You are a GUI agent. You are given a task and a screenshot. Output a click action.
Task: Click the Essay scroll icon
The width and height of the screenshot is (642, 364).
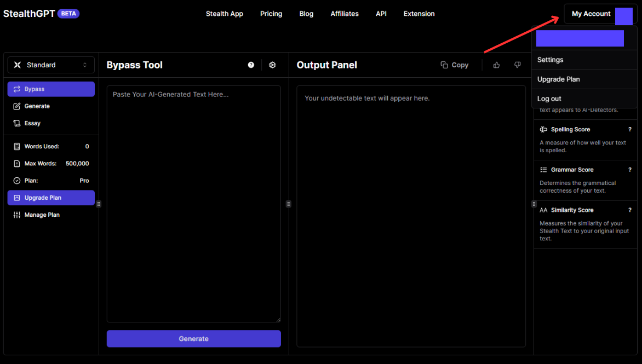[x=17, y=123]
